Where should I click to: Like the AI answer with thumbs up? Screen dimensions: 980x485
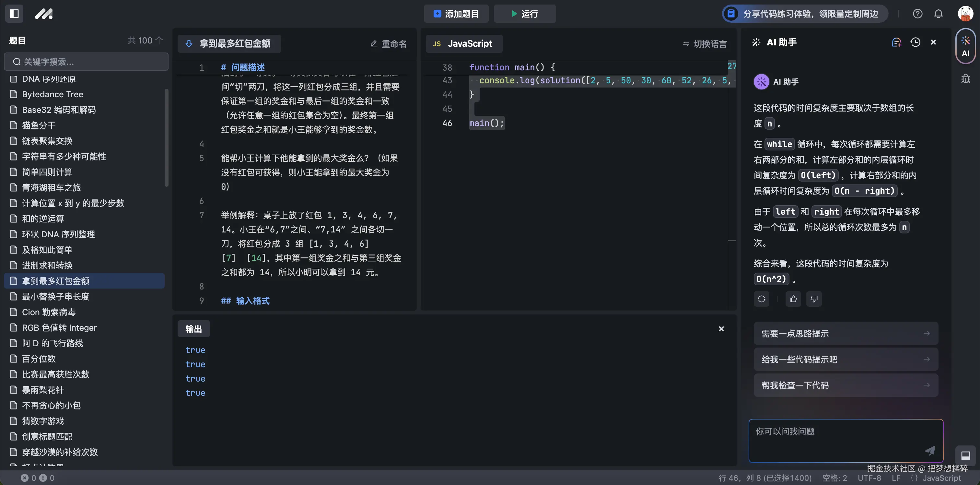click(793, 299)
